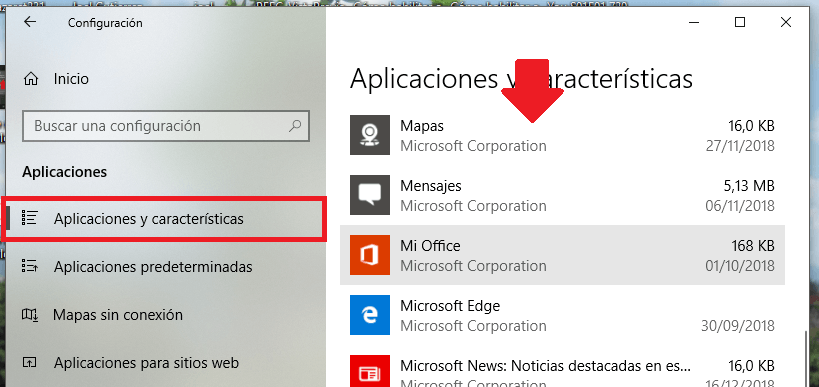Open the Inicio home icon
The height and width of the screenshot is (387, 819).
[x=31, y=79]
